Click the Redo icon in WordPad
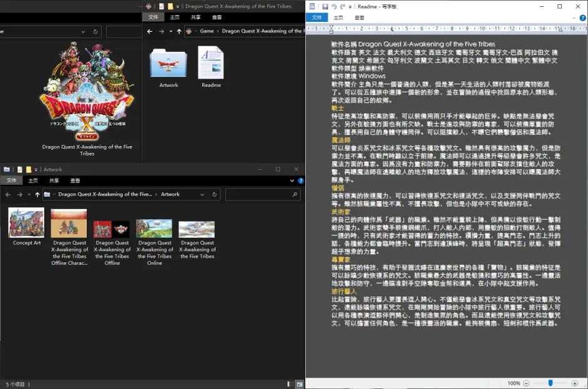Viewport: 588px width, 389px height. [x=342, y=6]
